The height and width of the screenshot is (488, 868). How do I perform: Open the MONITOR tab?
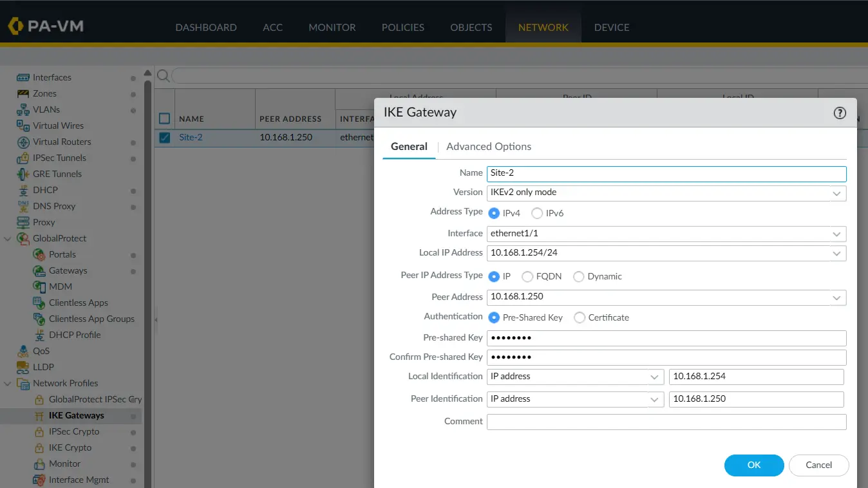click(x=332, y=28)
